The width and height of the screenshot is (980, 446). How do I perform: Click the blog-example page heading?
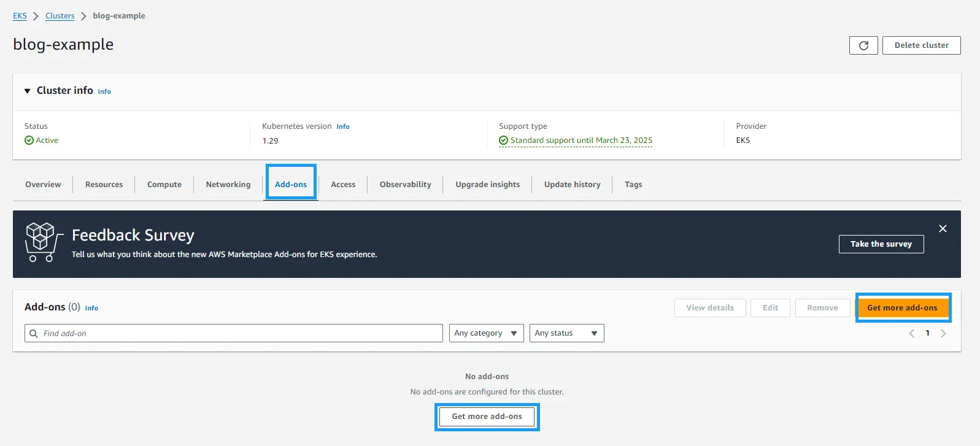click(63, 45)
